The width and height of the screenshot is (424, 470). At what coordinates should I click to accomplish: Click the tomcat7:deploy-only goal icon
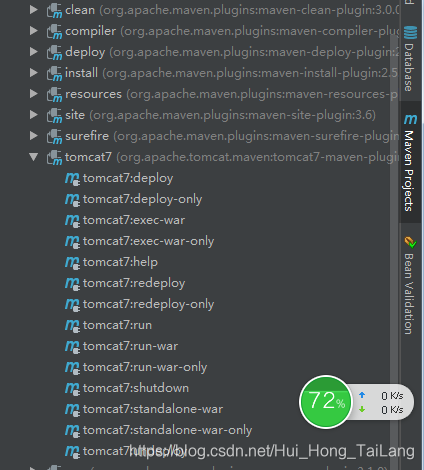(72, 200)
